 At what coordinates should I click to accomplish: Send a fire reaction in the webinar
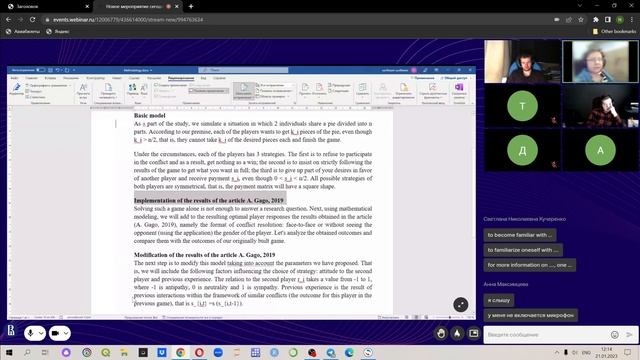457,333
